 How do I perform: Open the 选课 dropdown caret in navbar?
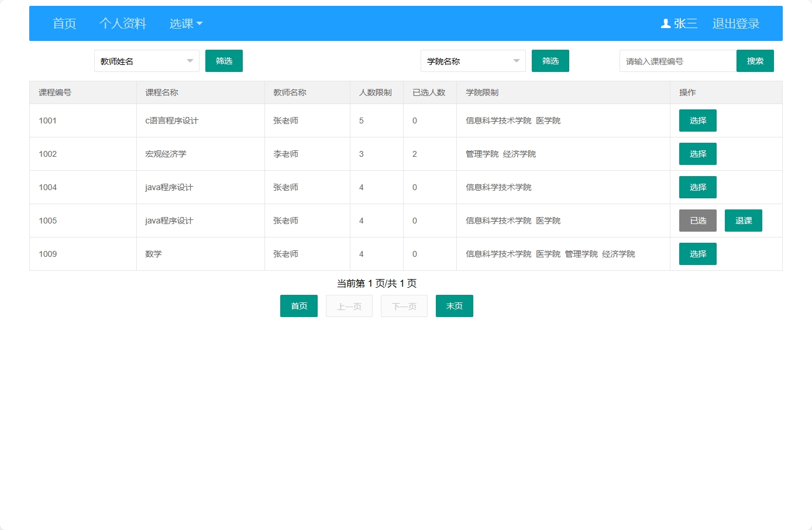tap(199, 24)
